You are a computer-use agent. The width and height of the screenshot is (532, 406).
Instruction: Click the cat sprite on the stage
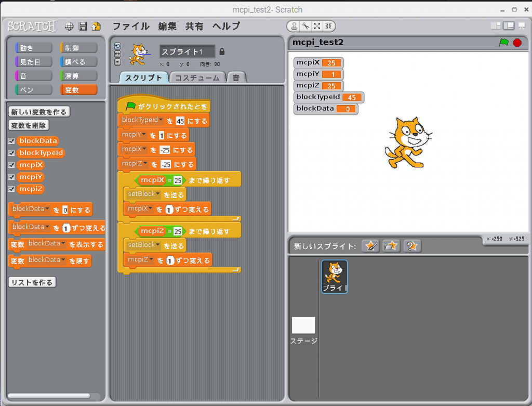coord(408,142)
